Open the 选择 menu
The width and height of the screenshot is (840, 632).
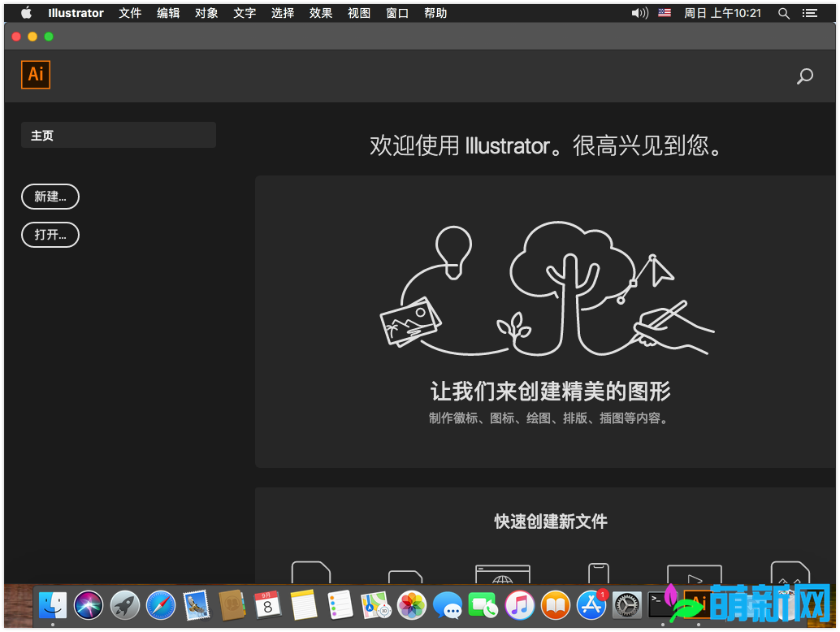(283, 13)
